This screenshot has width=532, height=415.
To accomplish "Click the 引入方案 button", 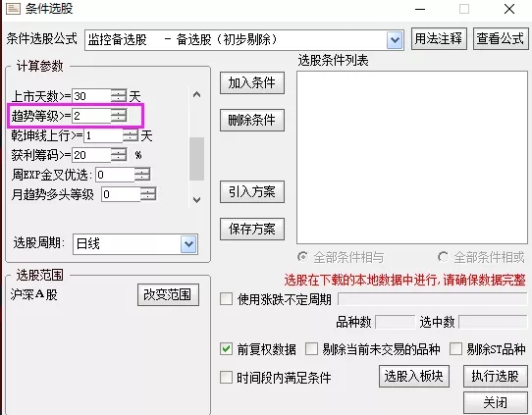I will 251,192.
